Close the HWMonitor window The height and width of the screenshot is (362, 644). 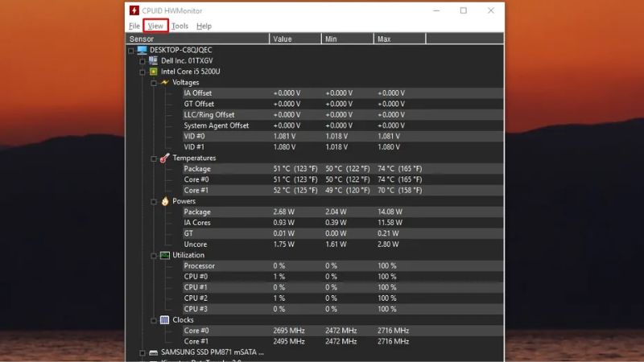tap(491, 10)
